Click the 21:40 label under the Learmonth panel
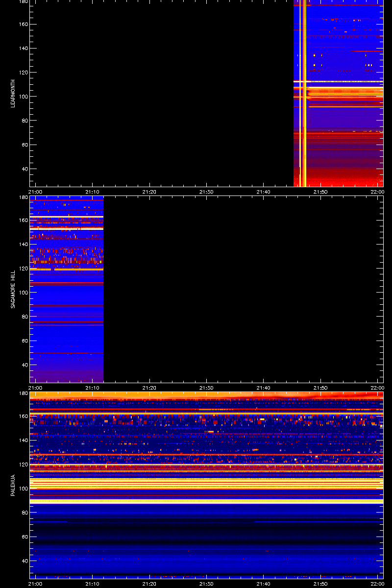Screen dimensions: 392x588 coord(264,192)
